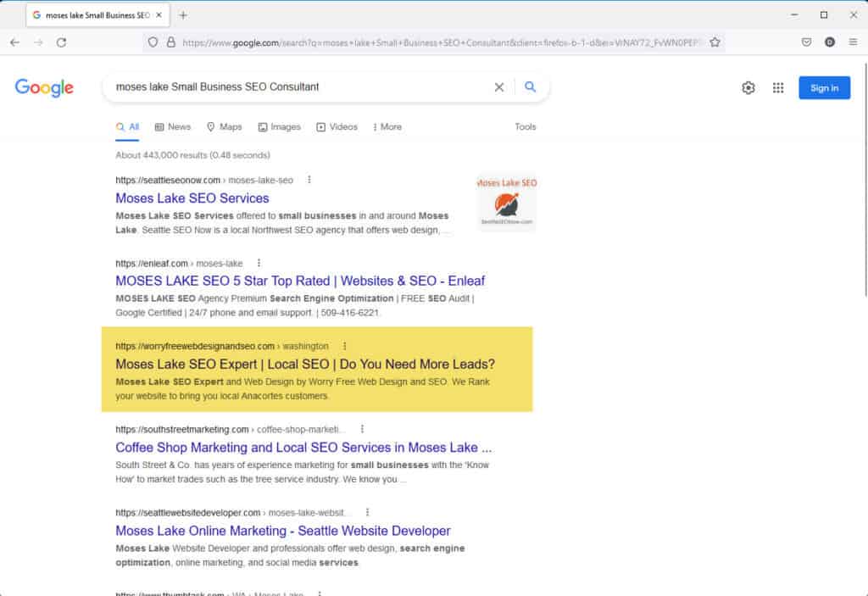Click the https://seattlewebsitedeveloper.com URL text
Viewport: 868px width, 596px height.
[x=187, y=512]
